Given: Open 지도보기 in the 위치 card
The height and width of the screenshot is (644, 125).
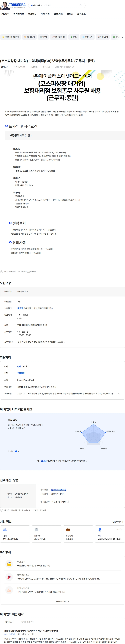Looking at the screenshot, I should click(119, 529).
